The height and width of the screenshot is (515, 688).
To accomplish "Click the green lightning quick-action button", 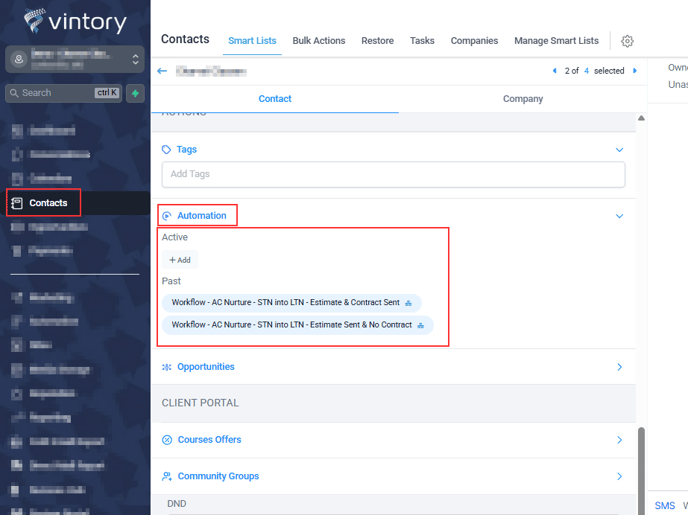I will tap(135, 93).
